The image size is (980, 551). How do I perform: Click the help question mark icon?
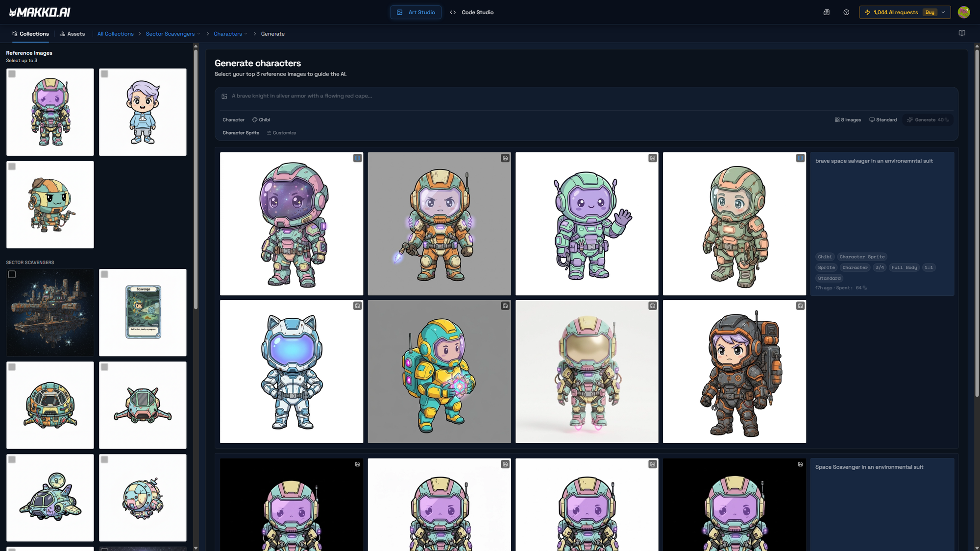click(x=846, y=12)
